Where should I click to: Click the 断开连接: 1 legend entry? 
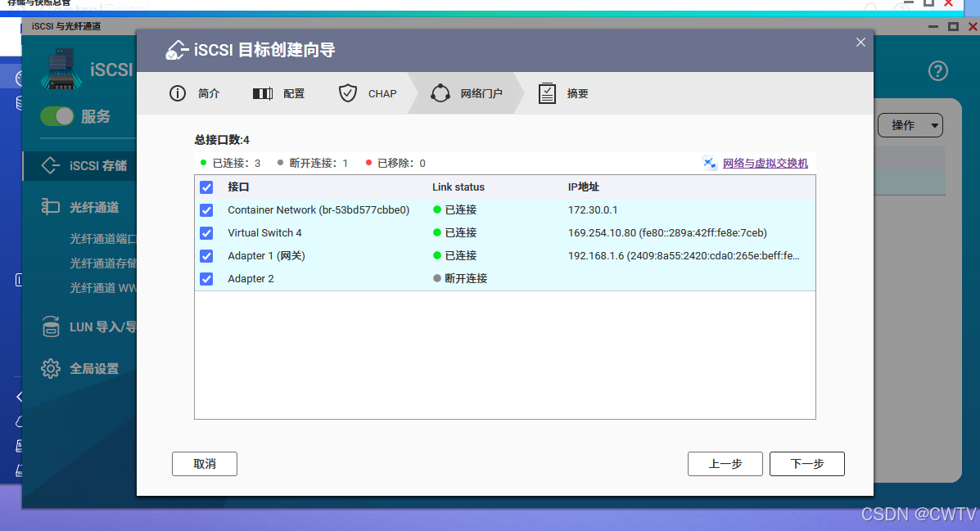coord(313,163)
